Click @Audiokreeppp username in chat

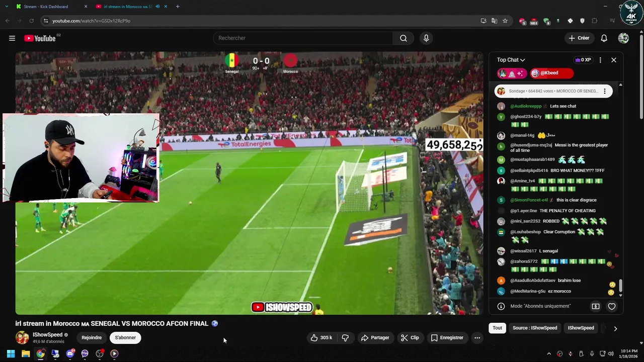click(x=526, y=106)
